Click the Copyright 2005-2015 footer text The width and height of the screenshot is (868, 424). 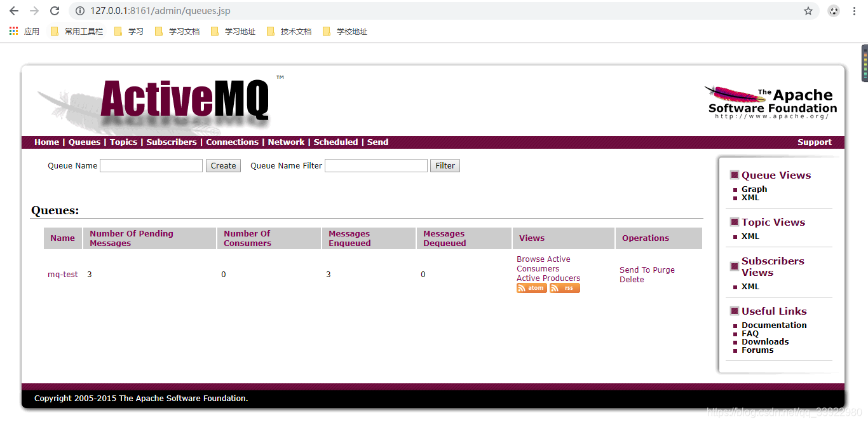pyautogui.click(x=141, y=399)
